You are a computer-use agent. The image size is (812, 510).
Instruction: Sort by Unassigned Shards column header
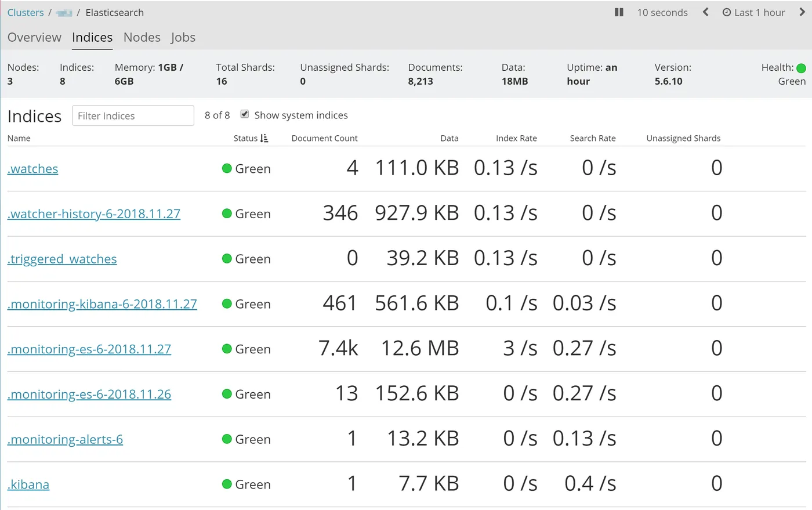683,138
